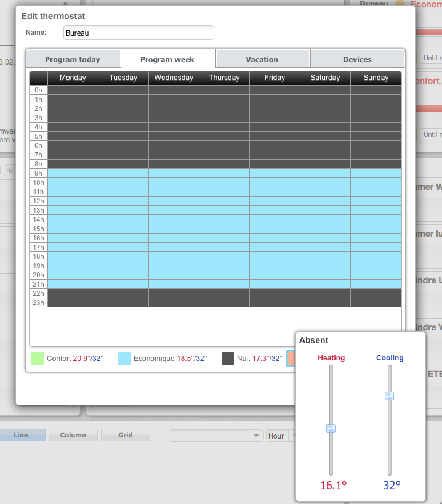The image size is (442, 504).
Task: Click the Sunday column header
Action: pyautogui.click(x=376, y=78)
